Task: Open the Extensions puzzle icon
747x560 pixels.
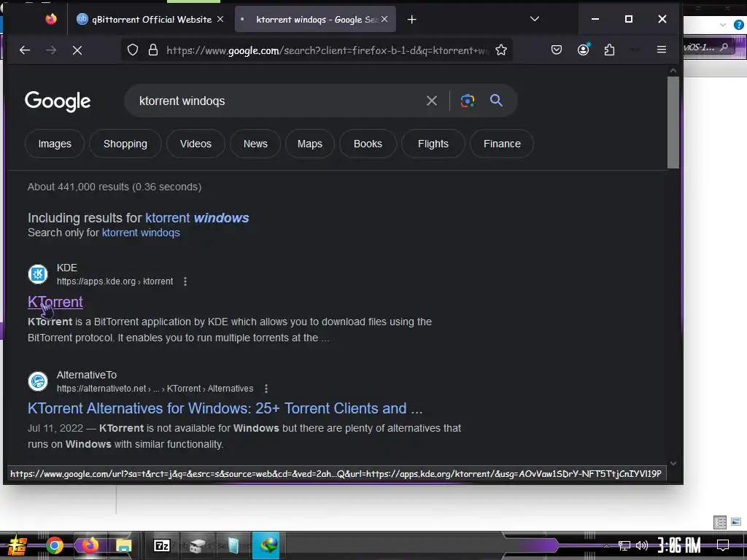Action: tap(609, 50)
